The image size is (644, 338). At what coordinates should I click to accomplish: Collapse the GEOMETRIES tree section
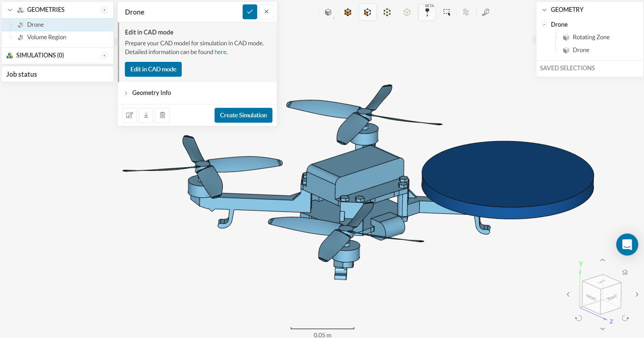coord(10,10)
